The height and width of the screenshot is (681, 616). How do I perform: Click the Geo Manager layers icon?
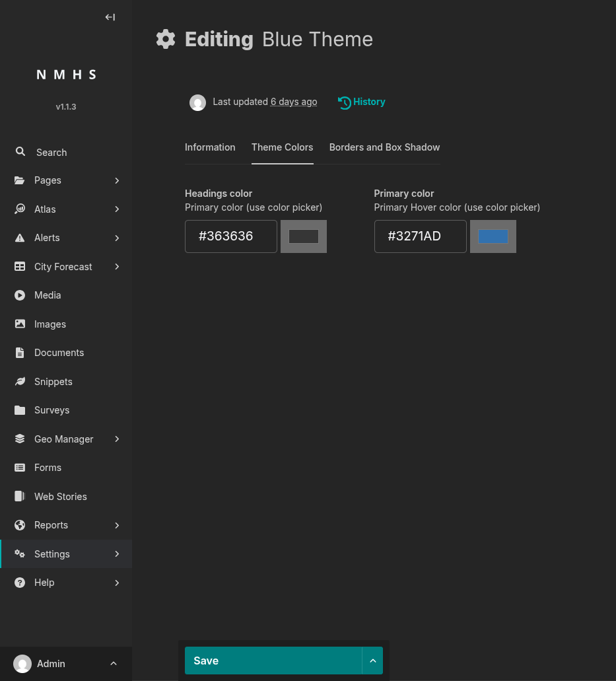20,439
